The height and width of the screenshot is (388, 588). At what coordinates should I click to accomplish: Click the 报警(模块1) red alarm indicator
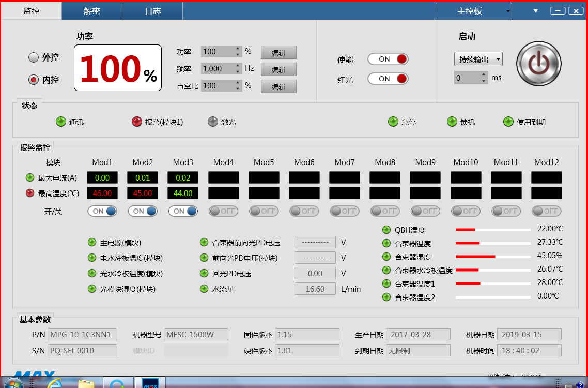[x=137, y=122]
